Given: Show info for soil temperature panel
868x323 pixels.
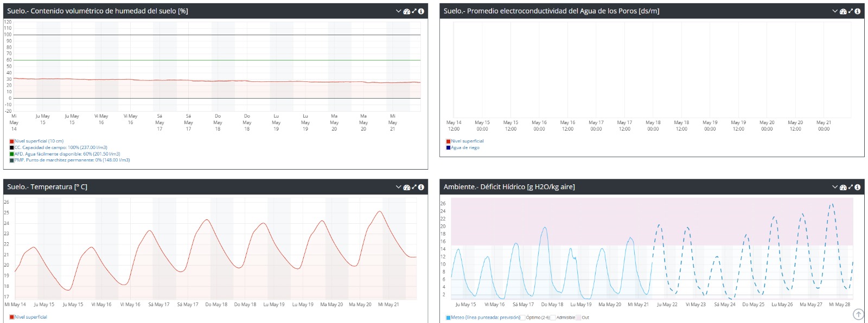Looking at the screenshot, I should point(422,188).
